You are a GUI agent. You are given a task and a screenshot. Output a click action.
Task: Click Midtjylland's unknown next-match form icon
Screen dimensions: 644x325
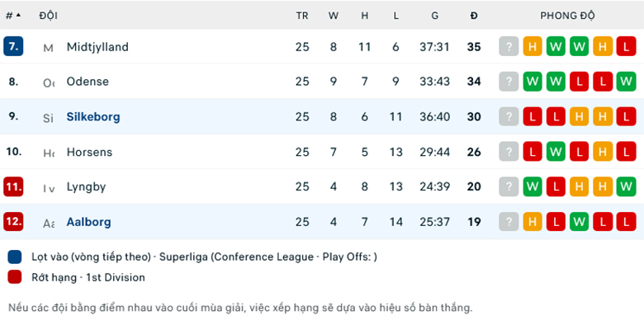pos(509,46)
